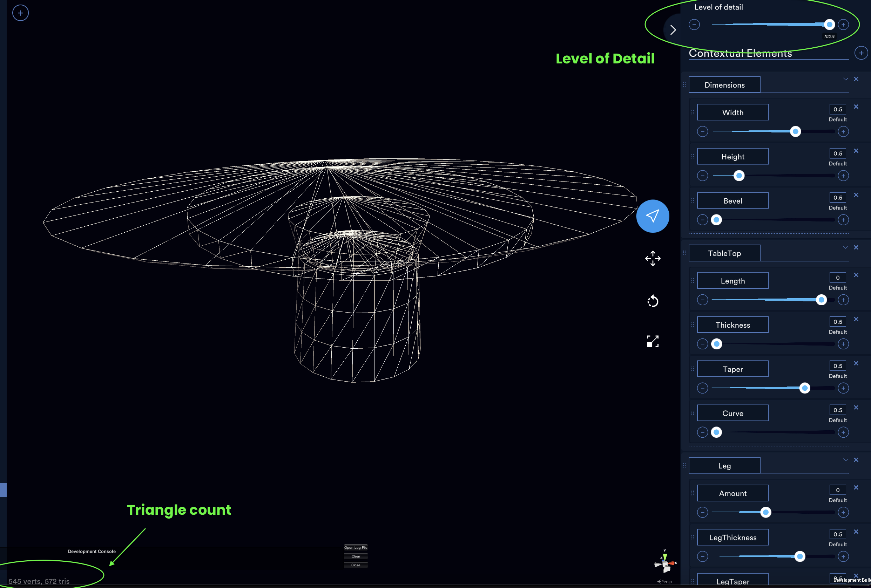Add a new element via Contextual Elements plus icon
871x588 pixels.
861,53
